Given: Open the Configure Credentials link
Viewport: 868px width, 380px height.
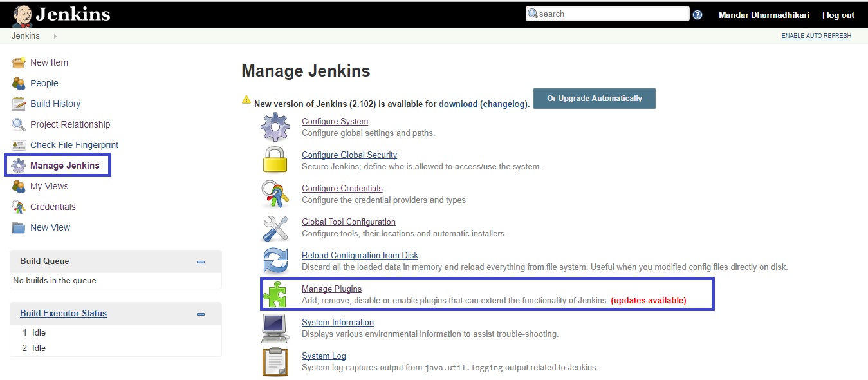Looking at the screenshot, I should point(342,188).
